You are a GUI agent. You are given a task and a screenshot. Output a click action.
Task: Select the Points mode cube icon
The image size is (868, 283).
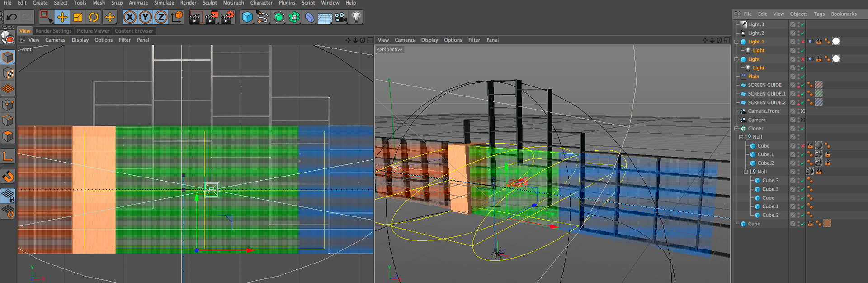tap(8, 105)
